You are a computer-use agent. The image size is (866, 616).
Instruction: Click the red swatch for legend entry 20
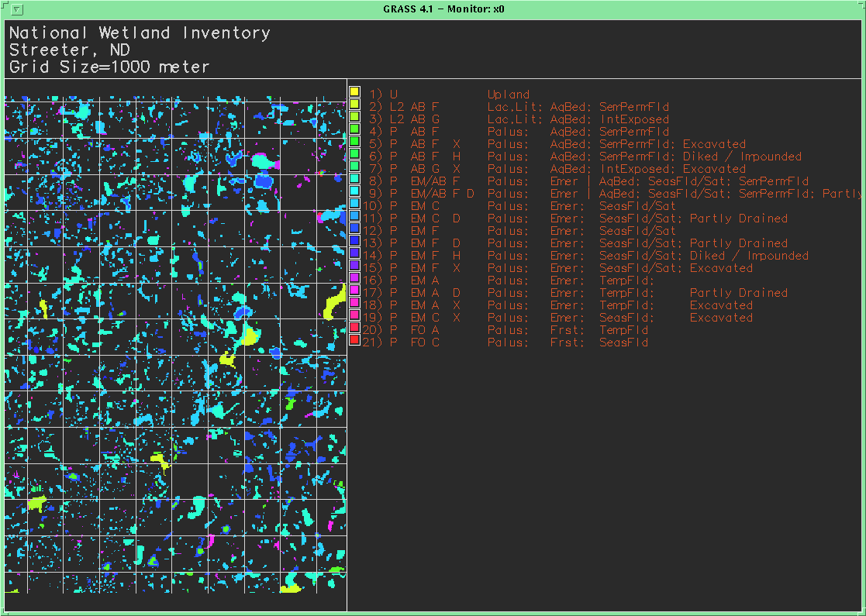coord(354,328)
